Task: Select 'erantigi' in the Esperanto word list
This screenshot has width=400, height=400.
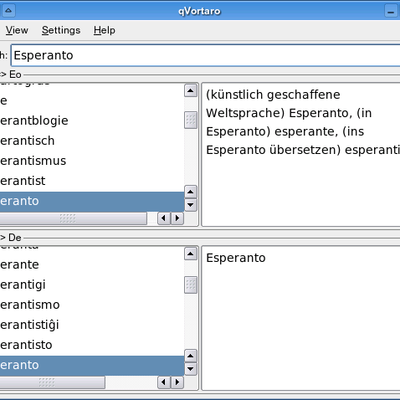Action: tap(92, 285)
